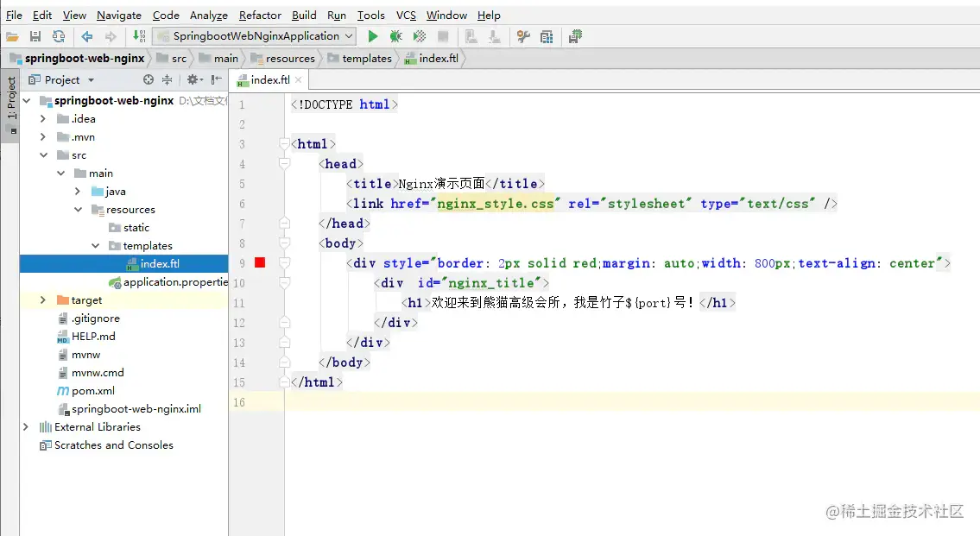The image size is (980, 536).
Task: Open the Tools menu
Action: 370,15
